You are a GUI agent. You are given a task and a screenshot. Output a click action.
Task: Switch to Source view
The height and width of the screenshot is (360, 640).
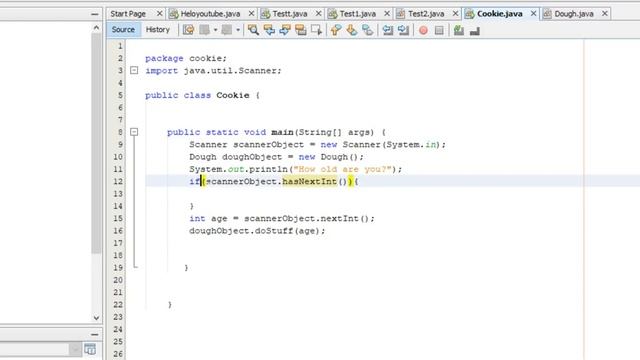click(123, 30)
